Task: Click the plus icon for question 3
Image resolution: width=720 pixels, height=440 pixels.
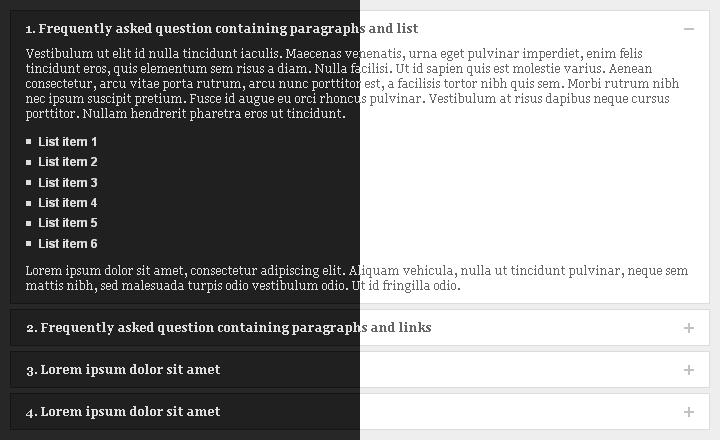Action: [688, 370]
